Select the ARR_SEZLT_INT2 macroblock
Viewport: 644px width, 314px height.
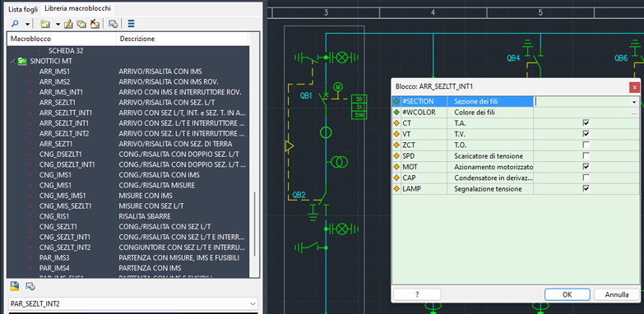[64, 133]
